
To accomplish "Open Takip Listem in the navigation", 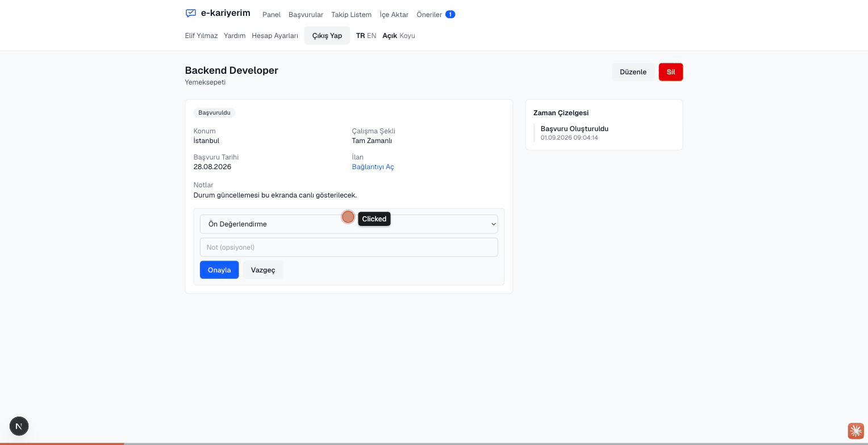I will (x=352, y=15).
